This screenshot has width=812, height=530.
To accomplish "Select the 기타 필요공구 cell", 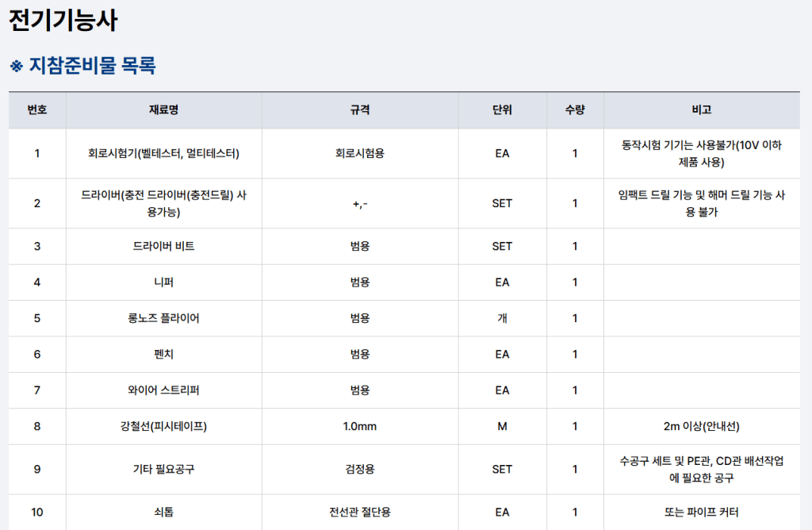I will pyautogui.click(x=163, y=470).
